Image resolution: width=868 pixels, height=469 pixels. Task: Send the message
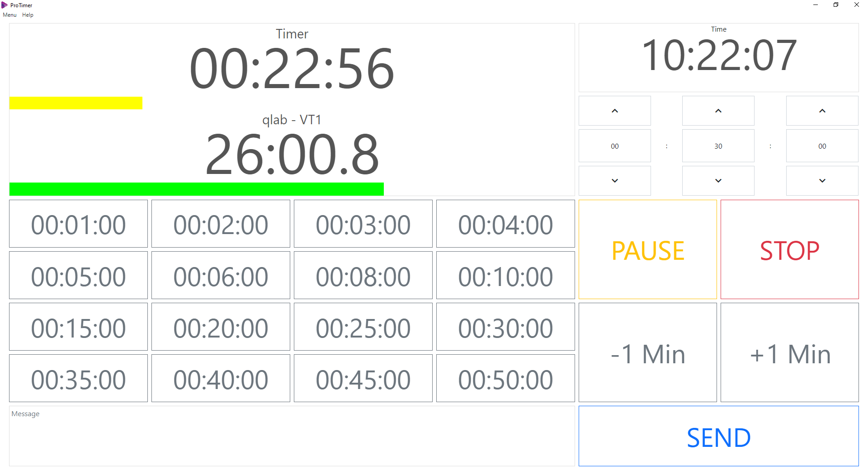718,436
